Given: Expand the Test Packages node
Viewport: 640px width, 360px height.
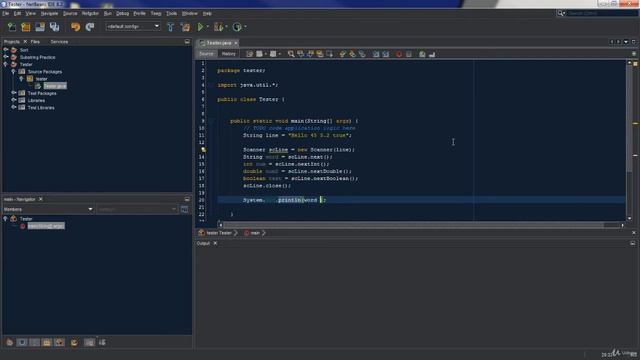Looking at the screenshot, I should coord(13,93).
